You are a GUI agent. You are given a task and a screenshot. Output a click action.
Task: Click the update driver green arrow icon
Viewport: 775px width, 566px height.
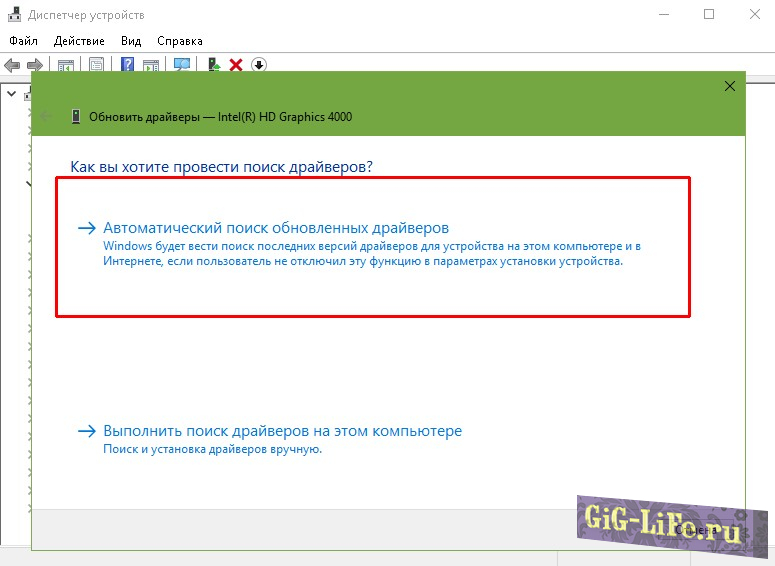coord(214,65)
